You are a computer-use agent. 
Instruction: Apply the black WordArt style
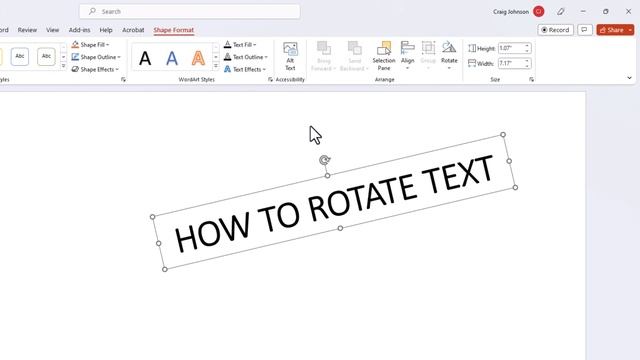tap(145, 58)
